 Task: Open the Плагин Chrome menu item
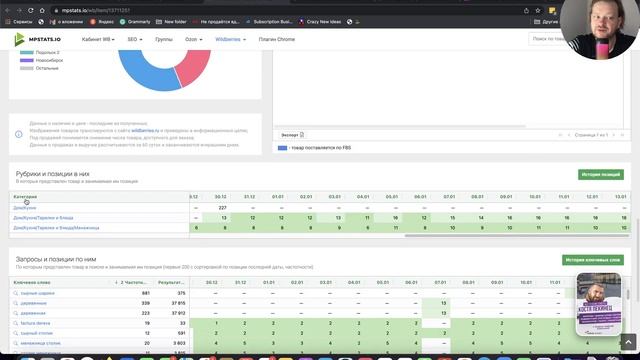tap(276, 39)
